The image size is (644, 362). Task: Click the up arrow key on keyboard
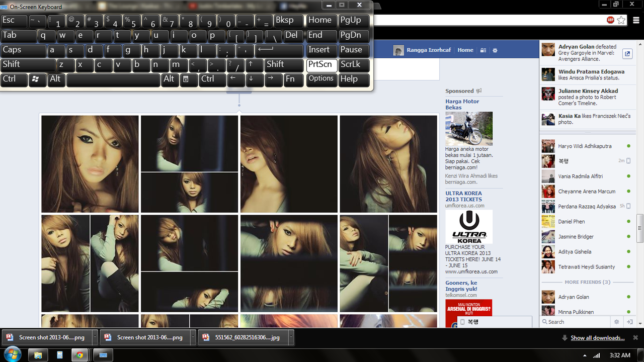point(255,65)
